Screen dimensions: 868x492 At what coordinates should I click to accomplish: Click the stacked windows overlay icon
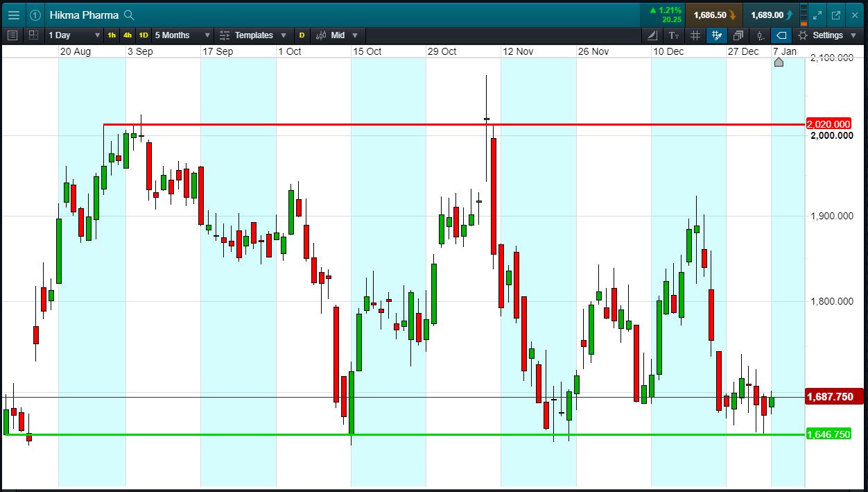point(738,35)
